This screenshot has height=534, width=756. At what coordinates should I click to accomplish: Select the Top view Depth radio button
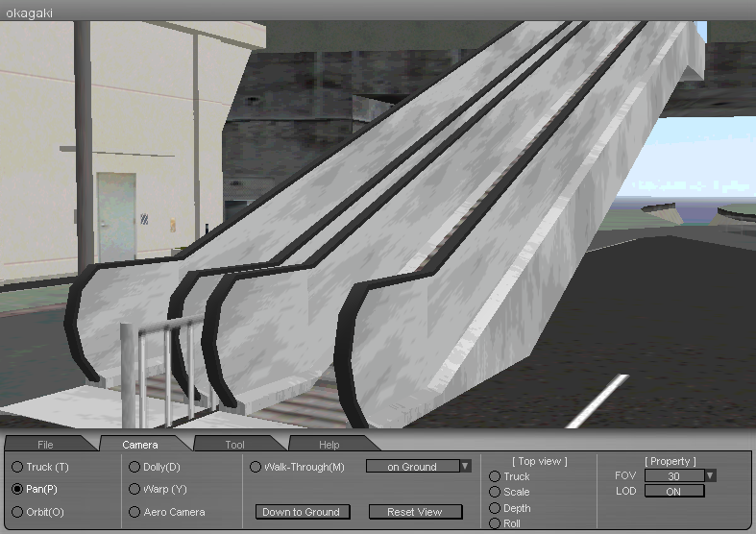point(495,508)
